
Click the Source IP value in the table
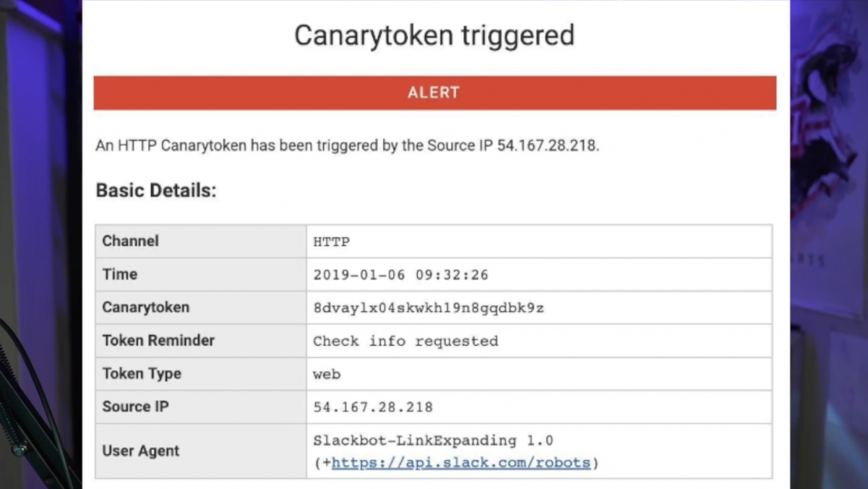[x=373, y=407]
